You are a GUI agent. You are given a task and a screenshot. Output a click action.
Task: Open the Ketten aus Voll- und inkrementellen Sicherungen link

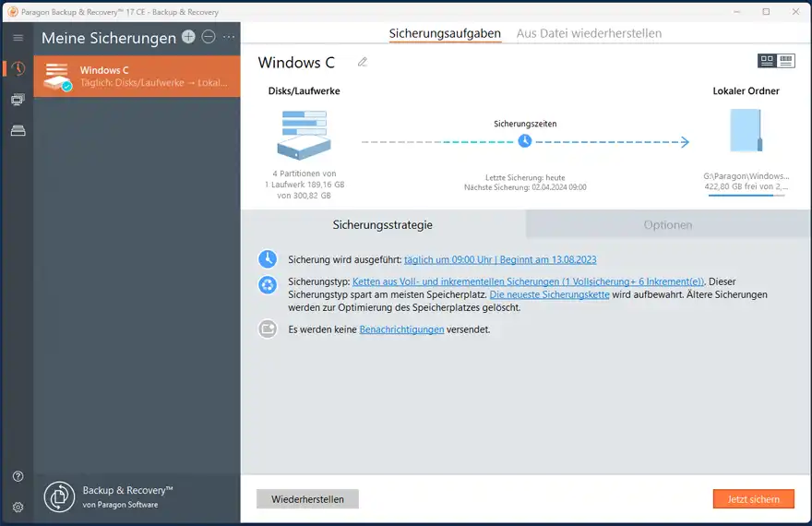pos(528,281)
